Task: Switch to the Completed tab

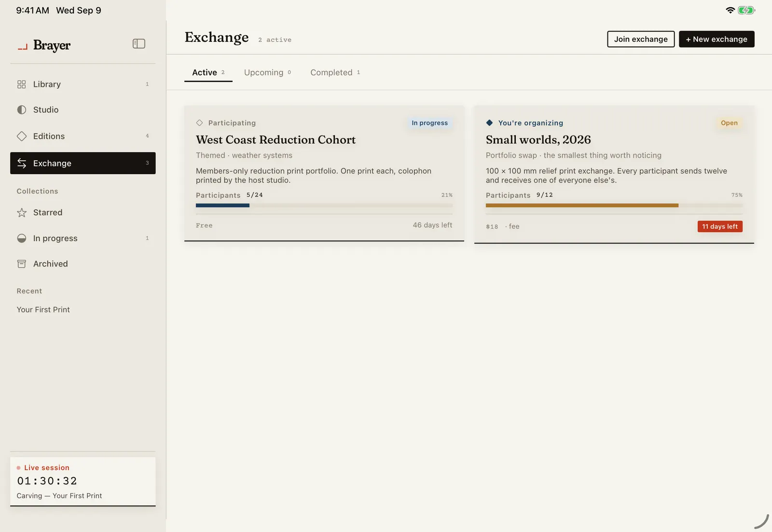Action: coord(335,72)
